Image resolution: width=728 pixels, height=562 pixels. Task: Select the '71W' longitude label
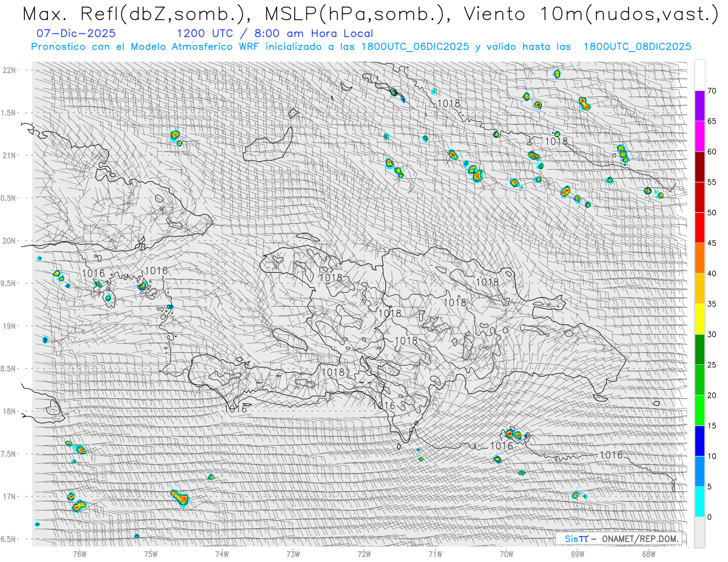point(435,554)
